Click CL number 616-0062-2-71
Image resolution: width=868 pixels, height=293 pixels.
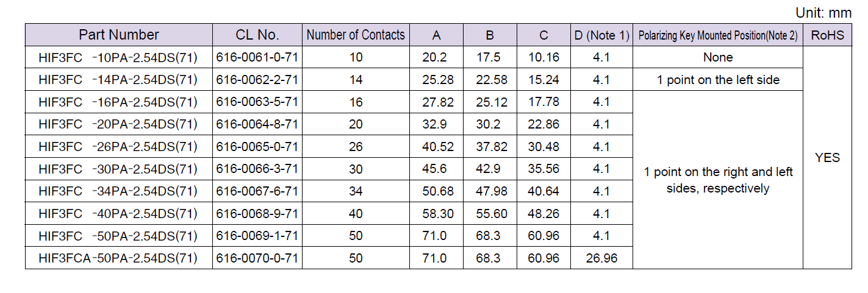pyautogui.click(x=257, y=80)
